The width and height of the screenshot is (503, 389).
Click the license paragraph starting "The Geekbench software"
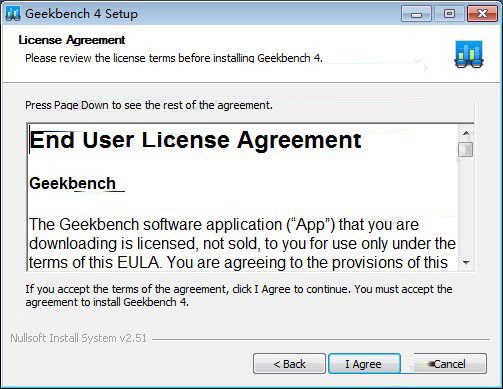[242, 244]
